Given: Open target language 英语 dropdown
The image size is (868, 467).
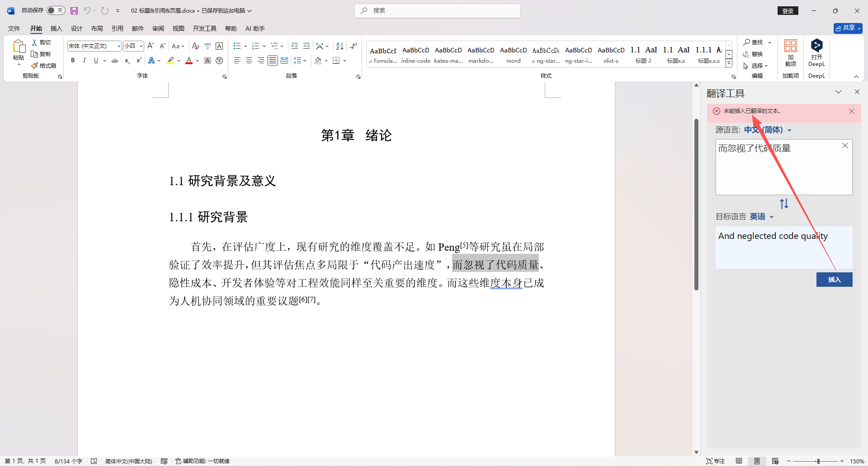Looking at the screenshot, I should click(x=762, y=217).
